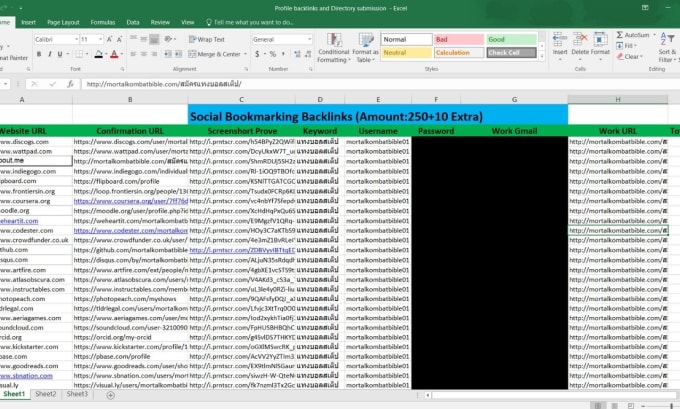Open the Data ribbon tab
The image size is (680, 409).
[133, 22]
